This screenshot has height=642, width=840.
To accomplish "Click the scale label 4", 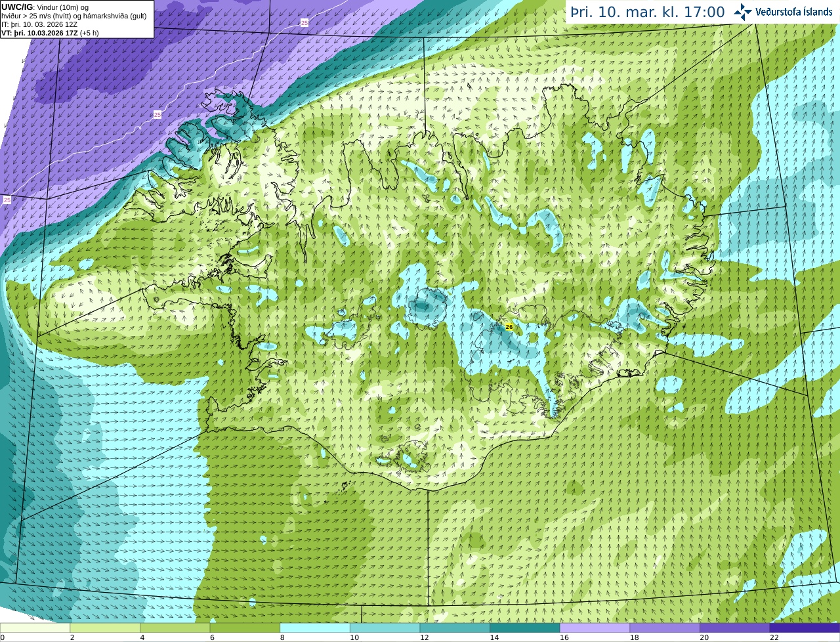I will pos(142,637).
